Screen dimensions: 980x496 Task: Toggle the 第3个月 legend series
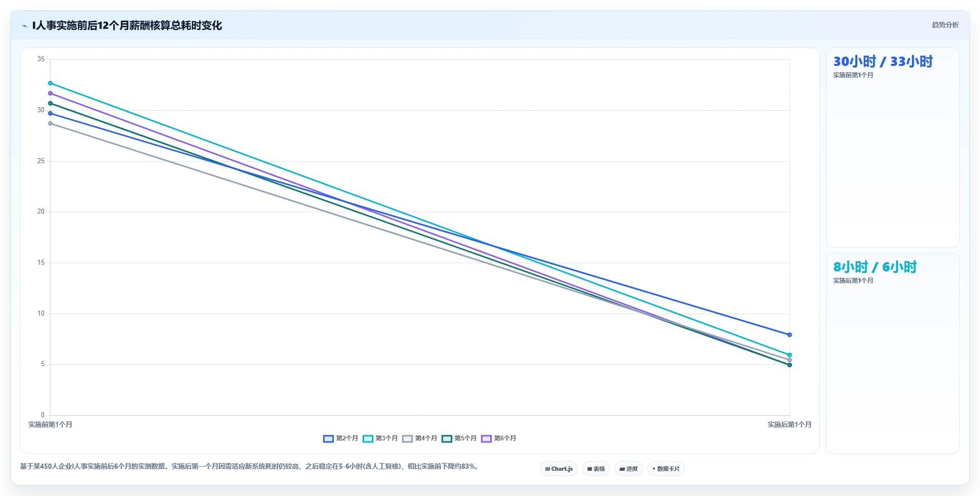pos(380,438)
